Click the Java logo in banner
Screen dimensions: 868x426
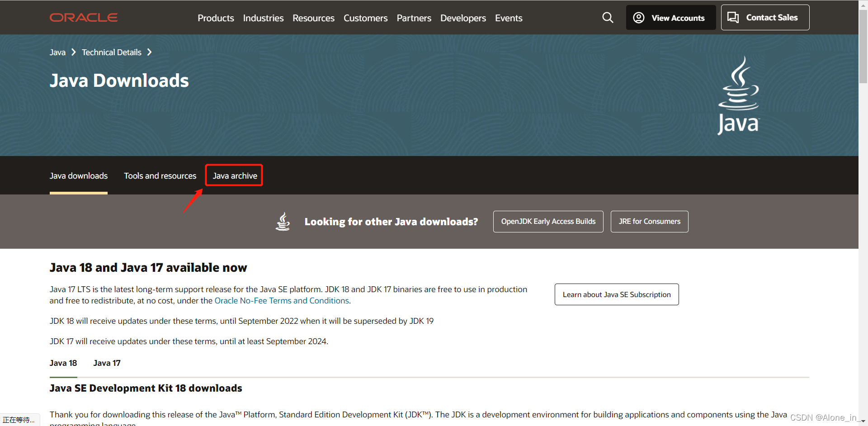(739, 95)
